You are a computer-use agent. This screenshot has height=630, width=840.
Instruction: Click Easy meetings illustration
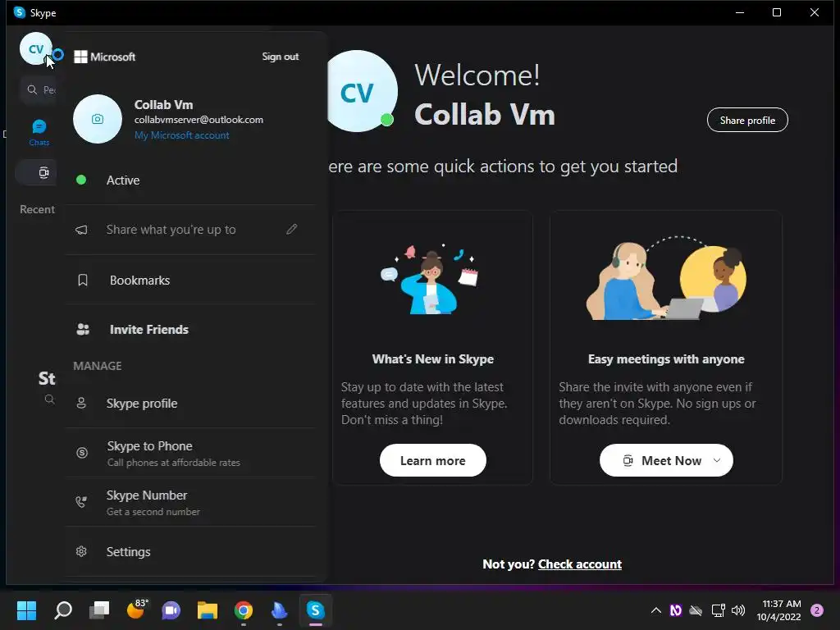click(x=666, y=278)
